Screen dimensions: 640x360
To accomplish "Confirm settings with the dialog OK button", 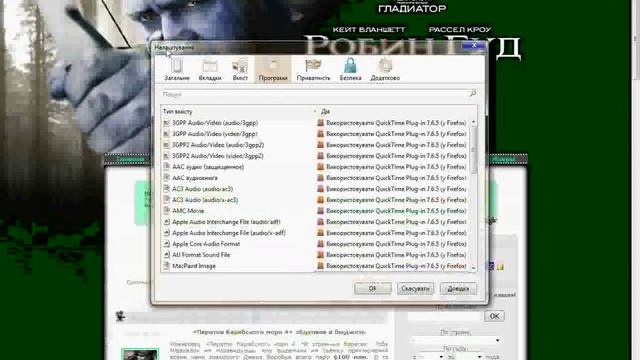I will pyautogui.click(x=373, y=289).
